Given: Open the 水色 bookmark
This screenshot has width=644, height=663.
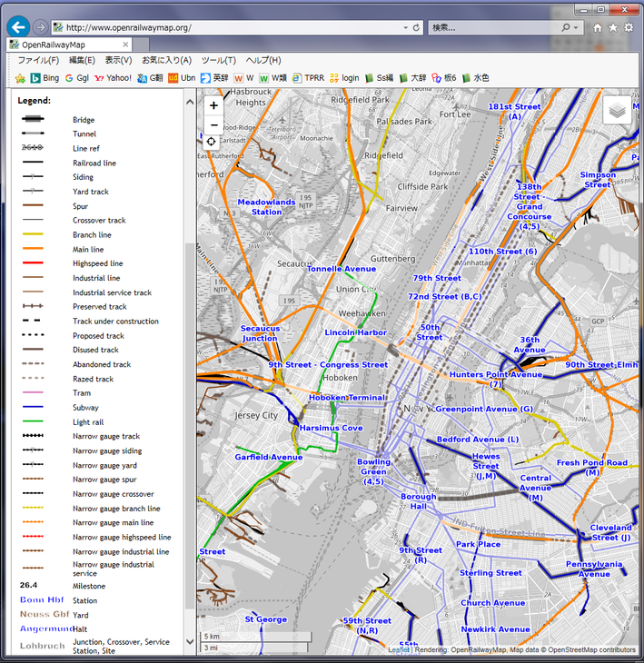Looking at the screenshot, I should pyautogui.click(x=476, y=78).
